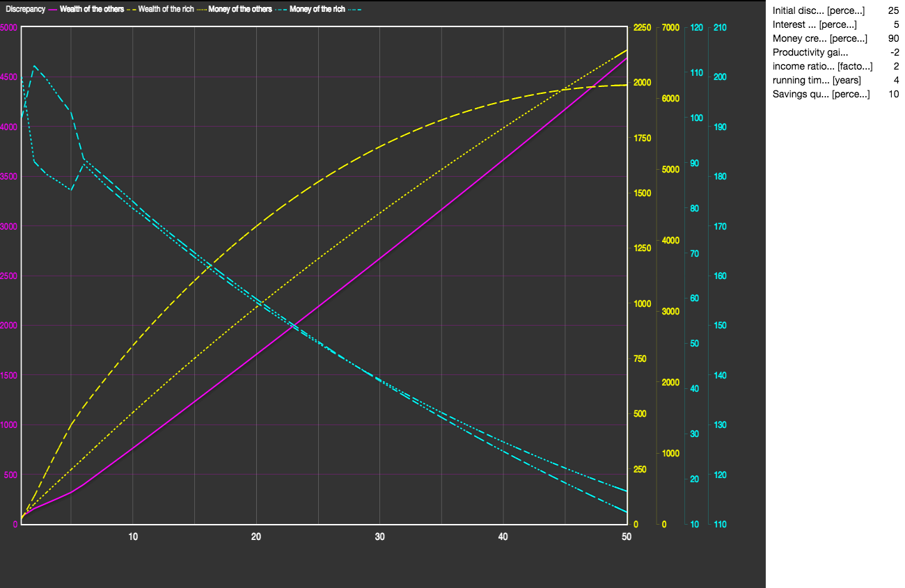Select the 'Productivity gai...' parameter label

coord(810,52)
